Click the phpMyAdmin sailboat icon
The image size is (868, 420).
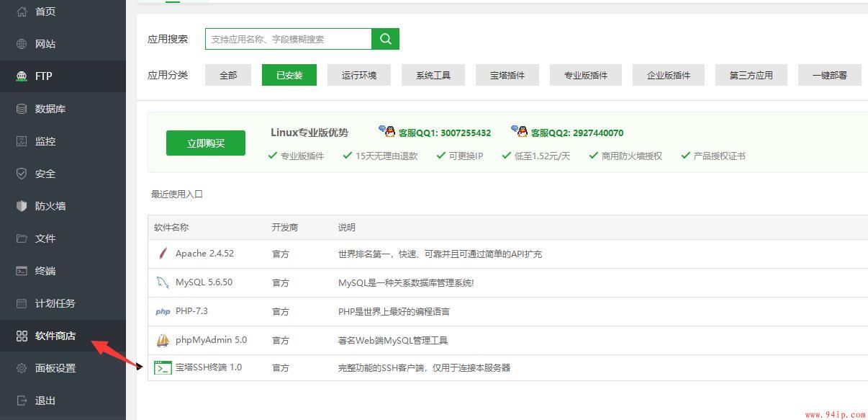(x=163, y=340)
